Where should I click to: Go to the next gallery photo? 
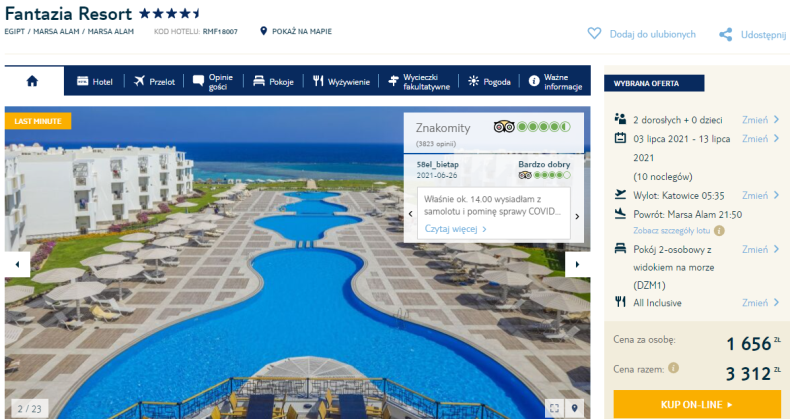(x=577, y=264)
